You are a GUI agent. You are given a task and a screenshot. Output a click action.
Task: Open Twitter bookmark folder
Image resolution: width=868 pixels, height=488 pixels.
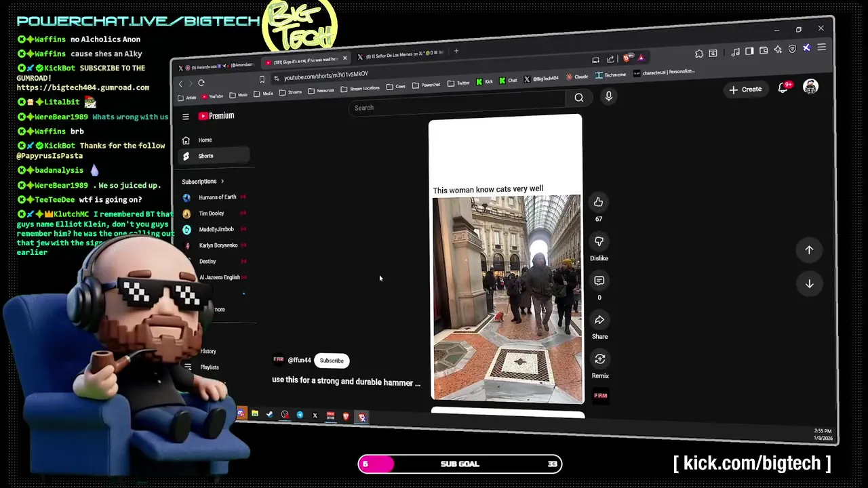pos(458,83)
